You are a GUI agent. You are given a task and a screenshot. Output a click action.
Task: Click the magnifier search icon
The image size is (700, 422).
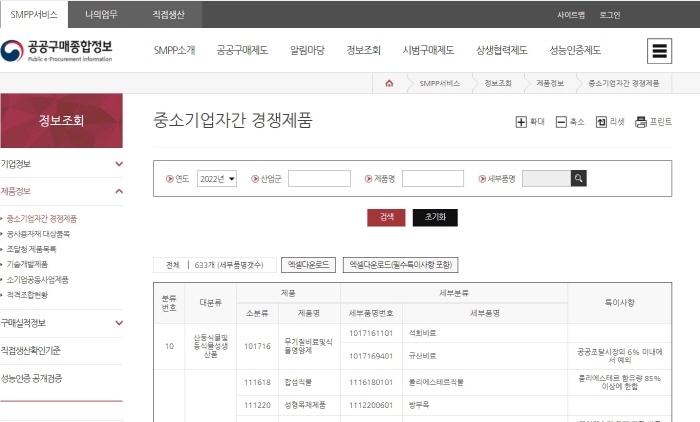pos(579,178)
